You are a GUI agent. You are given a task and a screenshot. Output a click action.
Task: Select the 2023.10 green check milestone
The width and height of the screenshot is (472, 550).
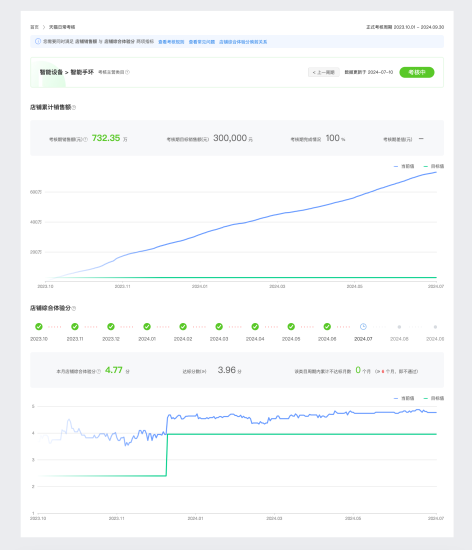pyautogui.click(x=39, y=327)
